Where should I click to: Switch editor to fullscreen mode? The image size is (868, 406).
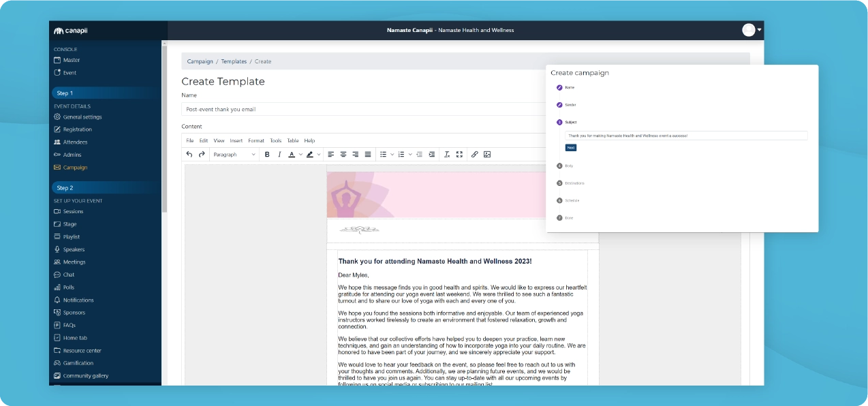point(459,155)
